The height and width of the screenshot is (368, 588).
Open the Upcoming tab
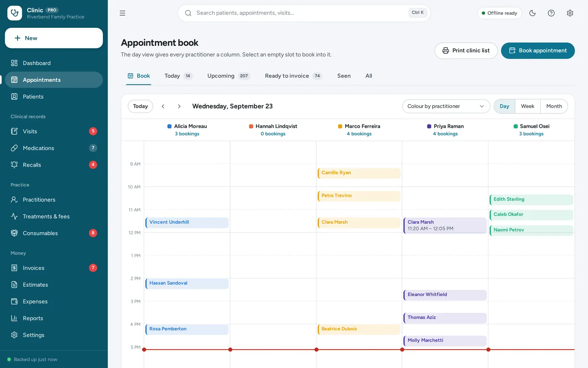228,76
